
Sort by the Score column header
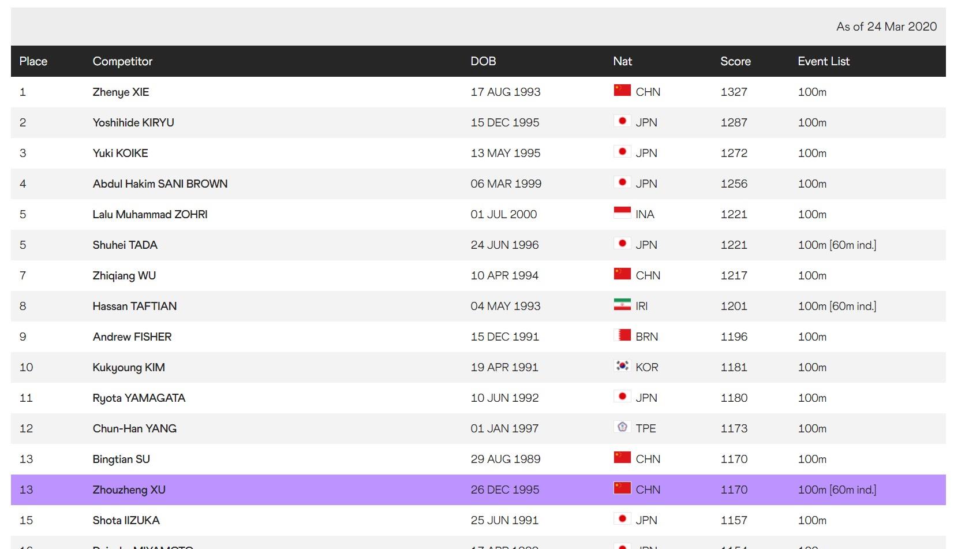pyautogui.click(x=735, y=61)
